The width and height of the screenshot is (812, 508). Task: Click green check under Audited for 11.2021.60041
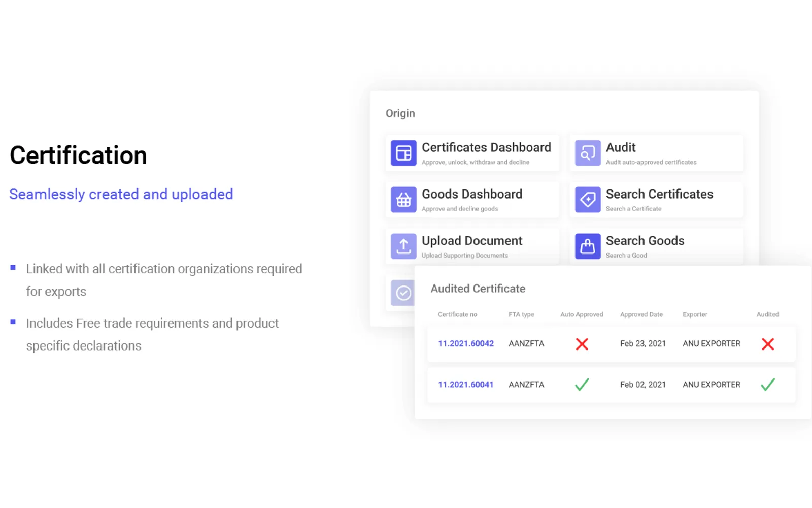point(768,385)
